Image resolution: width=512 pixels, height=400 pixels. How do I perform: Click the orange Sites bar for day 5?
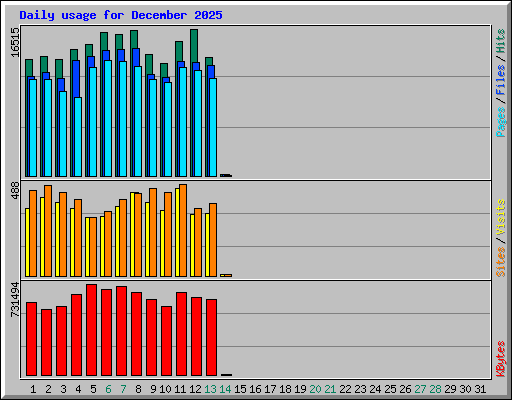pyautogui.click(x=93, y=247)
